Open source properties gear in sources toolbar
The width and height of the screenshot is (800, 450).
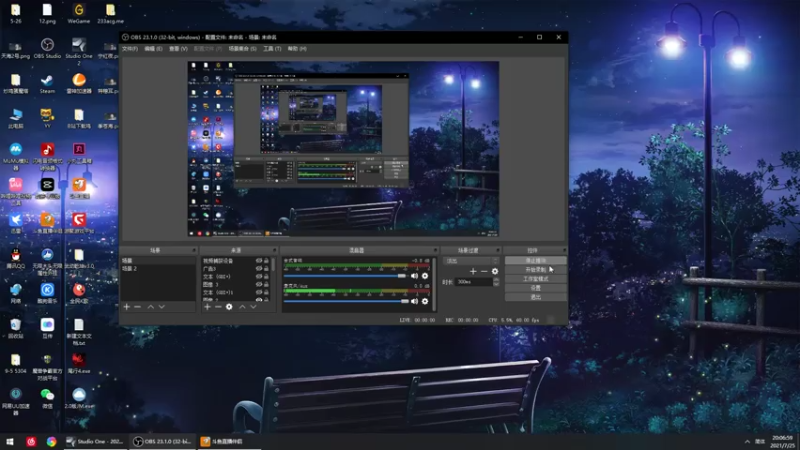[x=229, y=307]
